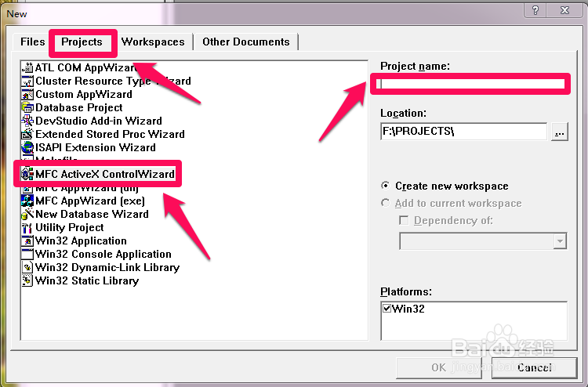Toggle the Dependency of checkbox
This screenshot has height=387, width=588.
click(404, 220)
